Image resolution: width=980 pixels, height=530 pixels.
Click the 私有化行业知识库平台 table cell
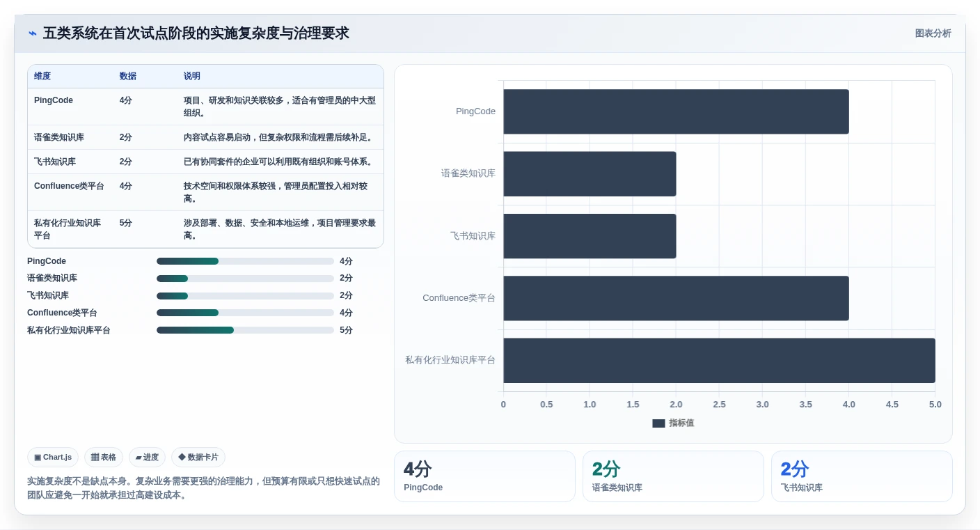click(68, 229)
